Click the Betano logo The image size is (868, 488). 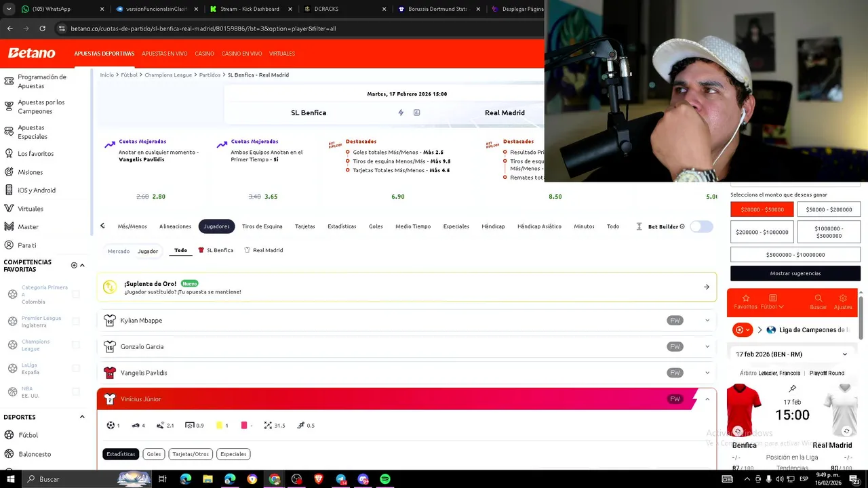[32, 54]
